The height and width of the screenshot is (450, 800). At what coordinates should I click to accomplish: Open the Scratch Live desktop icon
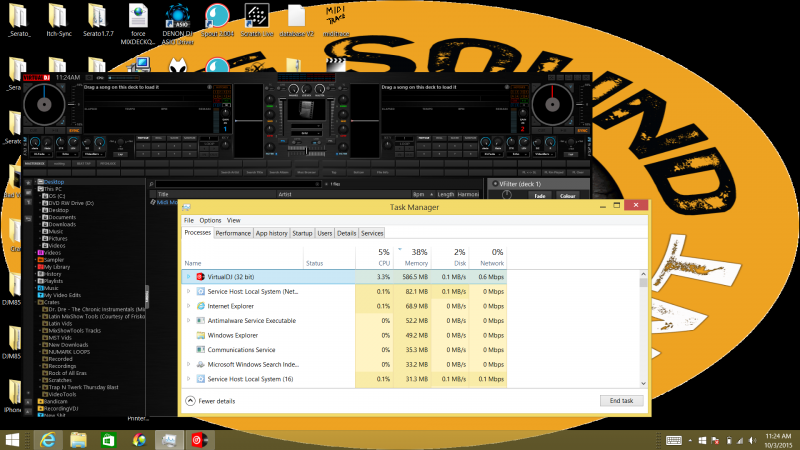[257, 20]
